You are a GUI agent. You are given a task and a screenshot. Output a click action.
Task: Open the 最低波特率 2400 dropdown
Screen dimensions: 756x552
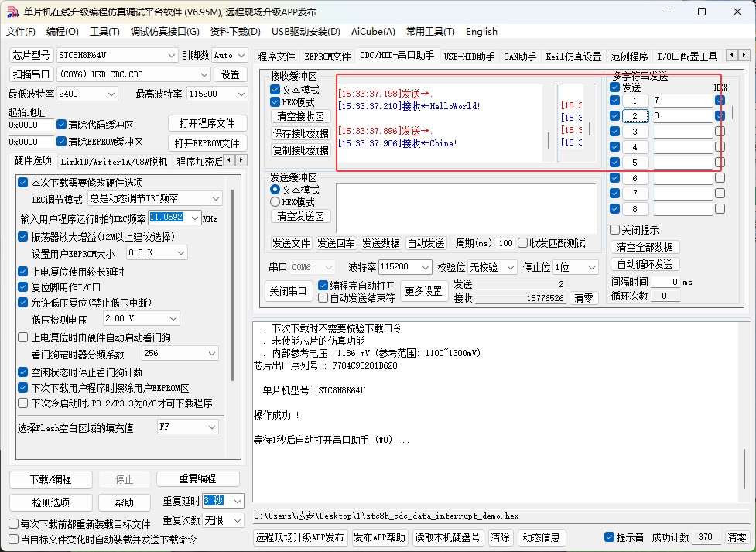(112, 94)
